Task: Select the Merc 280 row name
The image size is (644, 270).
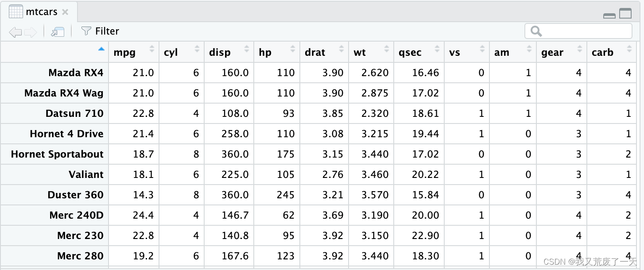Action: click(x=80, y=256)
